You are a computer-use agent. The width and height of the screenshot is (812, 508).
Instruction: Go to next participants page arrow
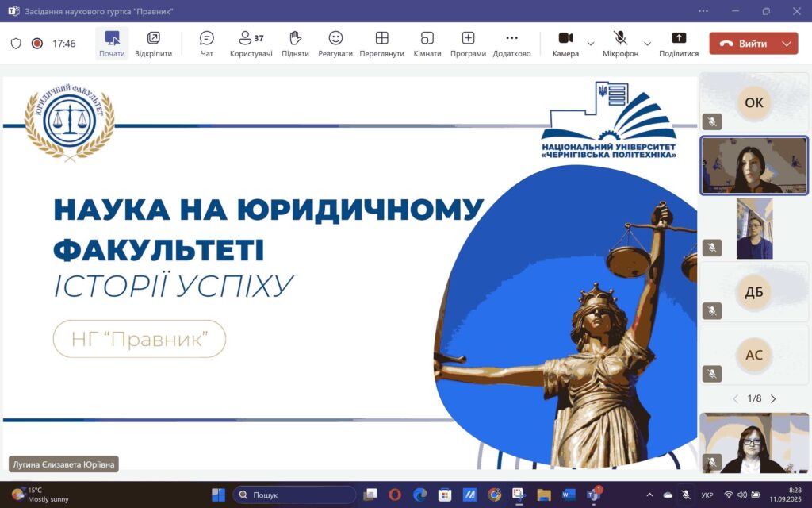tap(773, 398)
